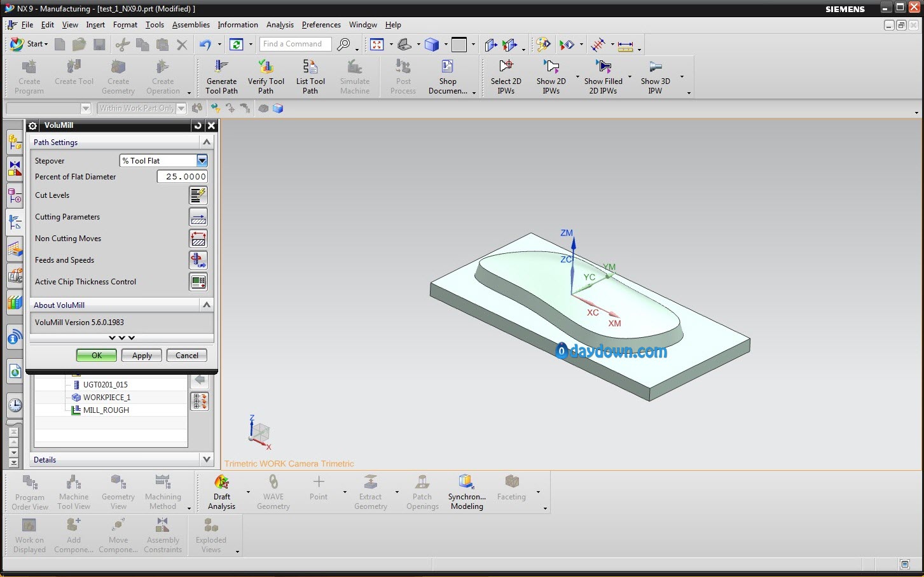Screen dimensions: 924x577
Task: Click the List Tool Path icon
Action: (x=310, y=67)
